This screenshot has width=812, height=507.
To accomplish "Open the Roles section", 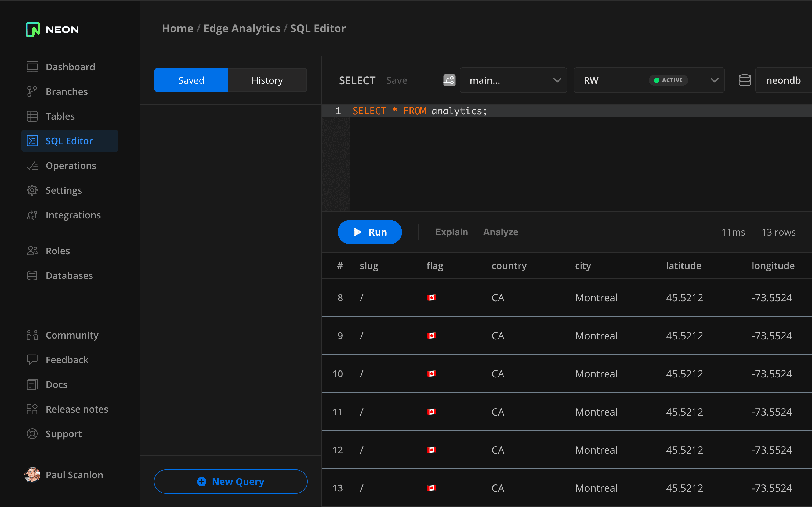I will tap(57, 251).
